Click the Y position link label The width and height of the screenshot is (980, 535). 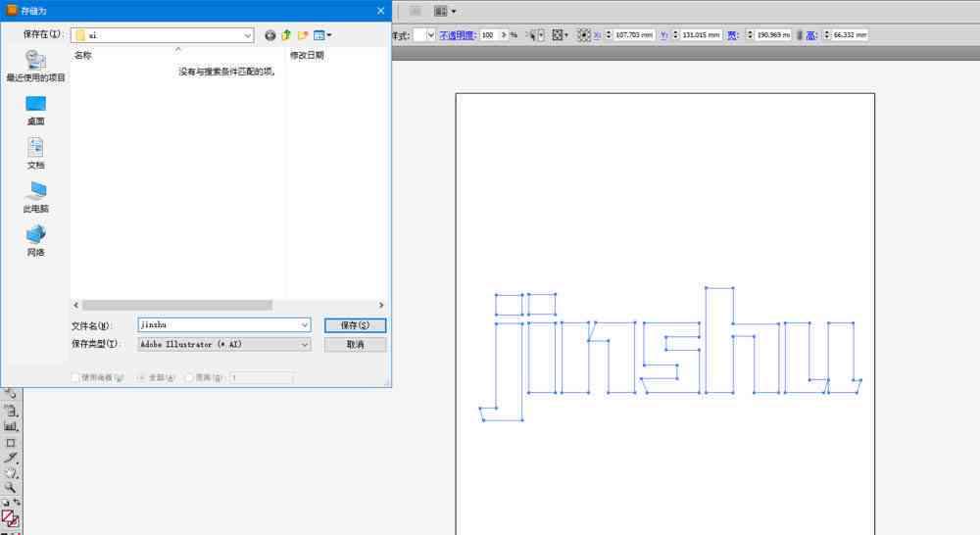tap(664, 35)
